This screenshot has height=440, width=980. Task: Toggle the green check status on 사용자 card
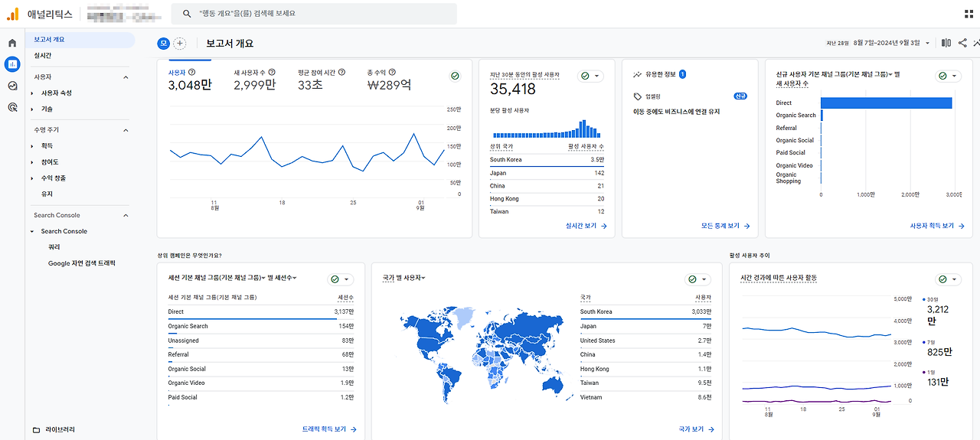[x=455, y=76]
